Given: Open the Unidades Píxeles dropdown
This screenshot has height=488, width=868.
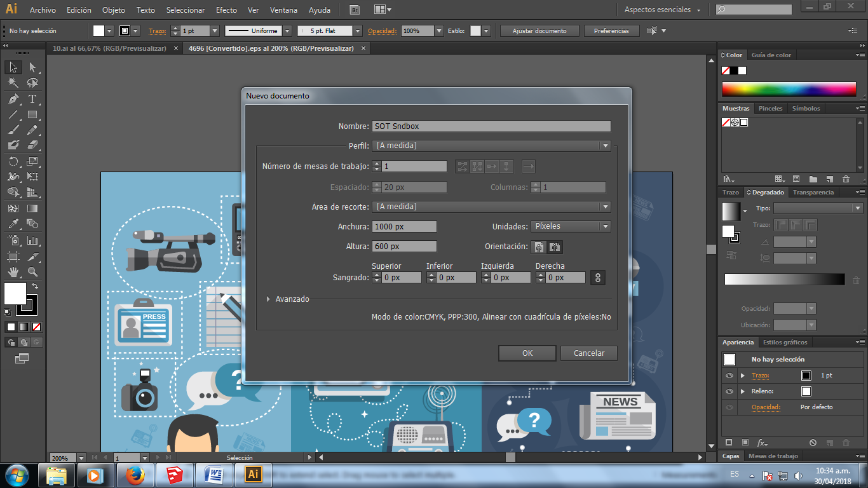Looking at the screenshot, I should tap(571, 226).
